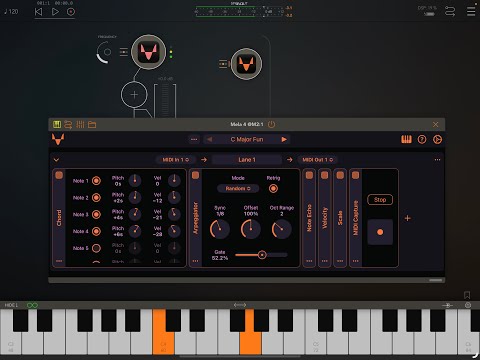Show the Mela orange piano keyboard icon
This screenshot has height=360, width=480.
click(x=406, y=139)
